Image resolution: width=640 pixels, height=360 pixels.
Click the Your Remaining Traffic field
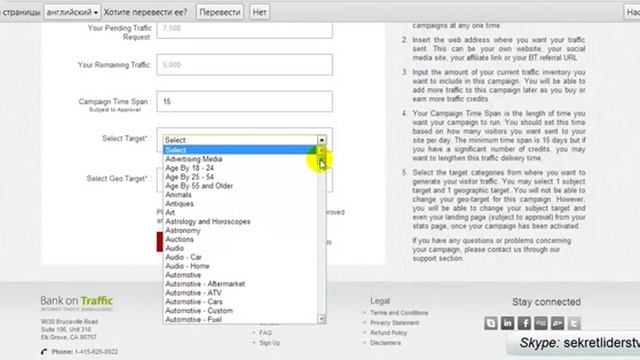tap(244, 64)
